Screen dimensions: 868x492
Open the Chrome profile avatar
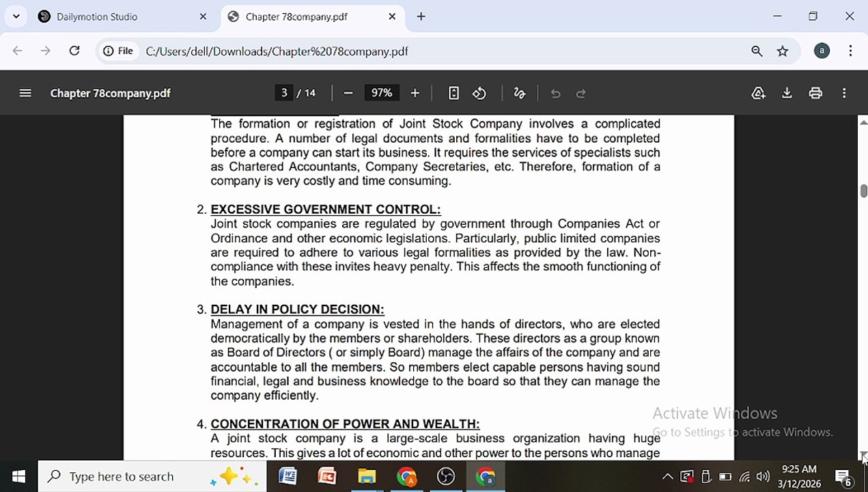822,51
